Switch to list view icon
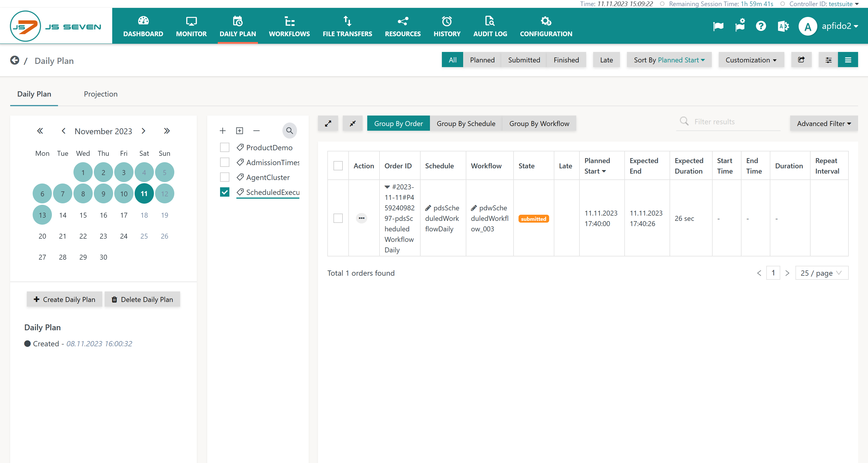 coord(848,60)
